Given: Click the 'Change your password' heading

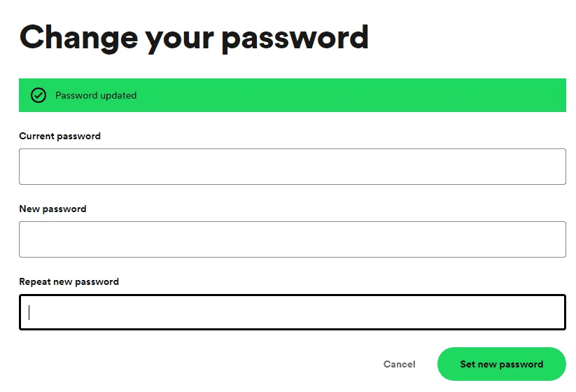Looking at the screenshot, I should 194,38.
